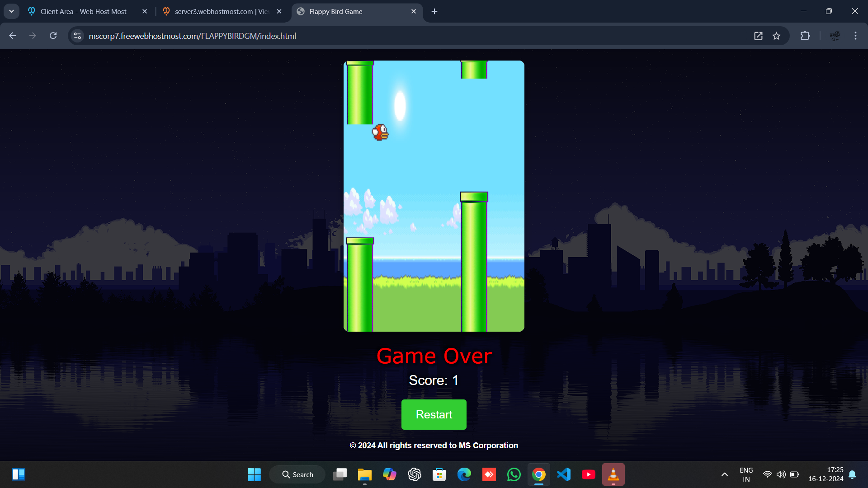Open the red arrow app on taskbar
This screenshot has width=868, height=488.
(489, 474)
